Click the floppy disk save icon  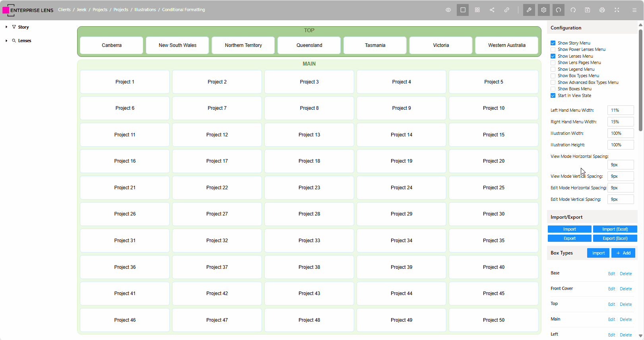[x=588, y=10]
